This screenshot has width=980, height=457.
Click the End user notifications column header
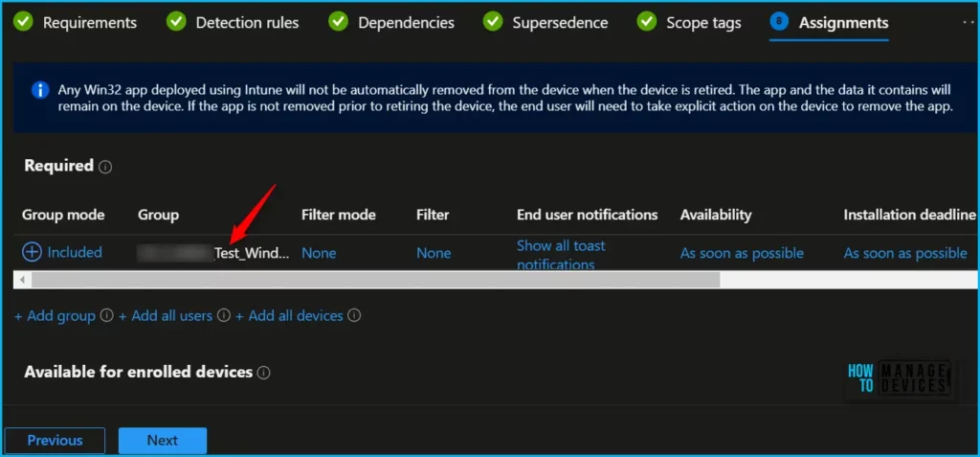(x=588, y=215)
